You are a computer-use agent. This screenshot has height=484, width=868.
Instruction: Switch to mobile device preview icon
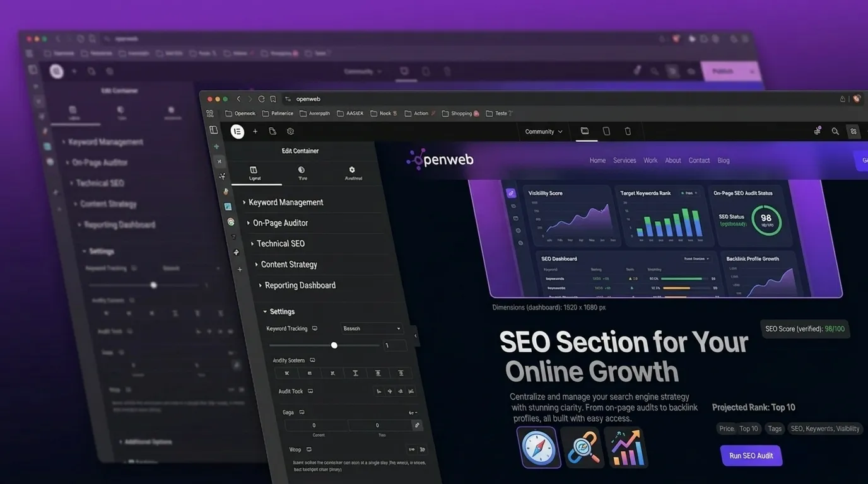[628, 131]
